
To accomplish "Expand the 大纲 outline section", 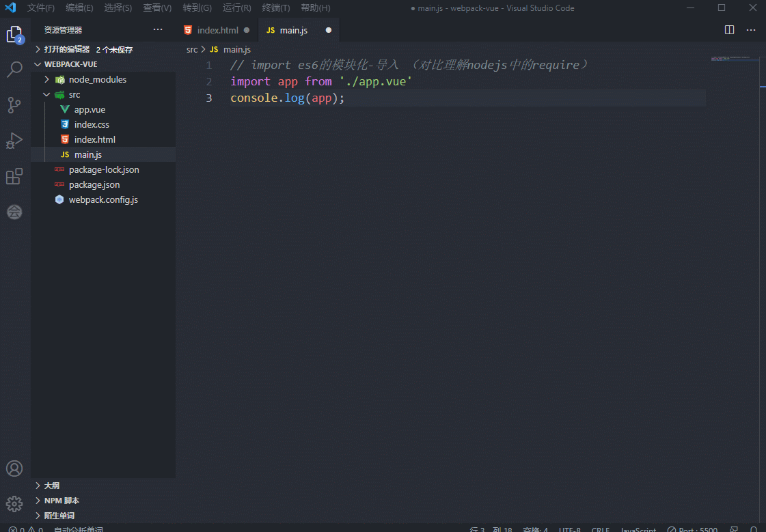I will pyautogui.click(x=52, y=486).
